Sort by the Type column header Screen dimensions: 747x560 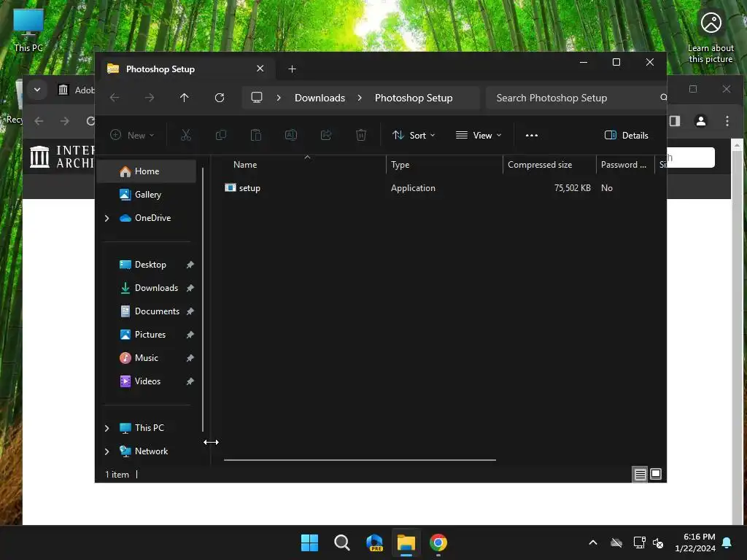(x=444, y=165)
